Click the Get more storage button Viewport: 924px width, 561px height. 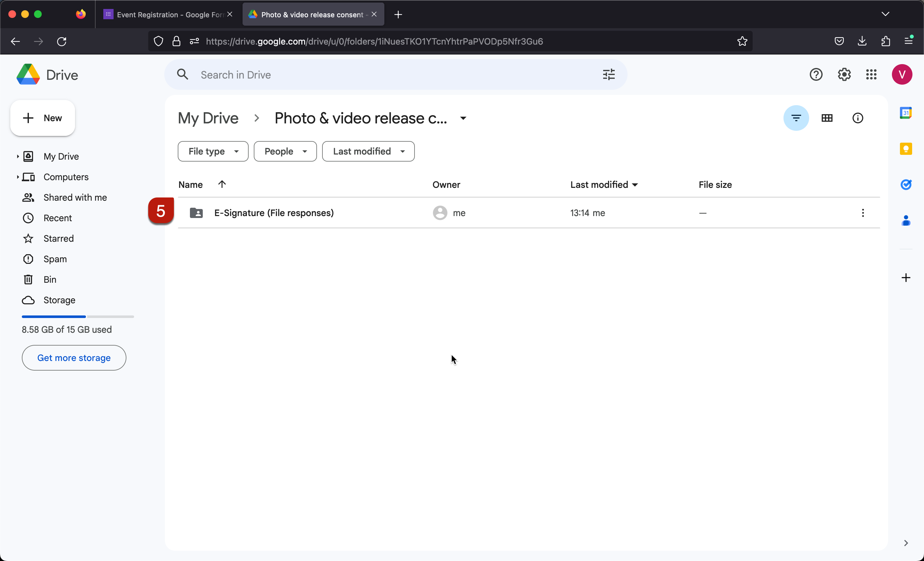tap(73, 357)
